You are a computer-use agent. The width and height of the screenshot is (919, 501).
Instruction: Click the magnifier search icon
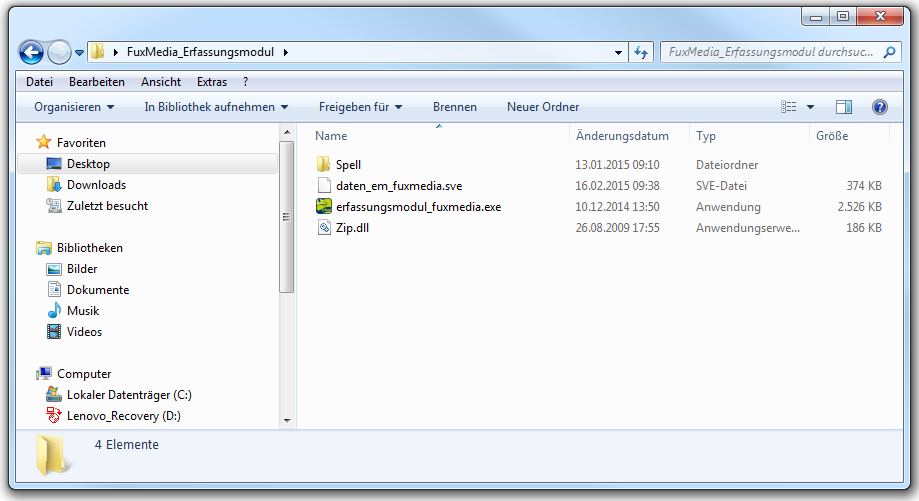(x=889, y=52)
